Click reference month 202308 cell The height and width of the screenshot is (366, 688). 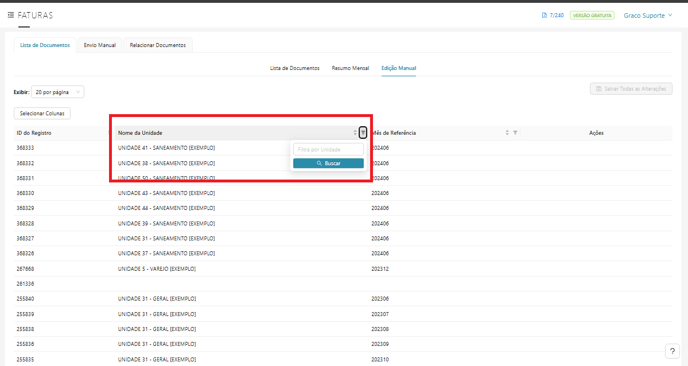pyautogui.click(x=380, y=329)
